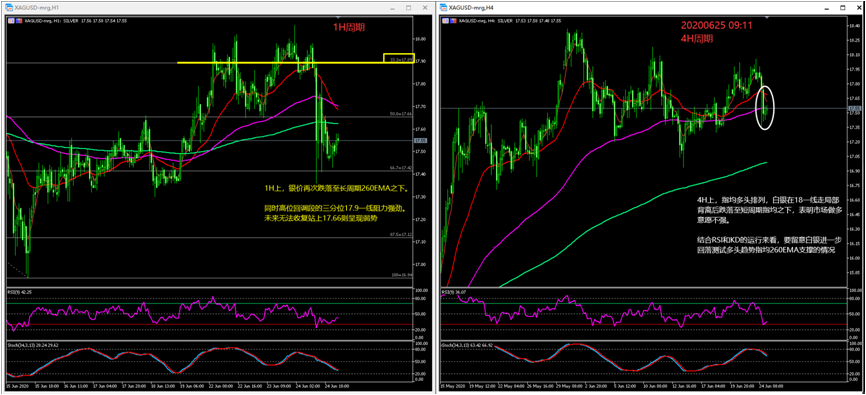This screenshot has width=866, height=395.
Task: Click the Stoch label in H1 indicator pane
Action: (x=33, y=345)
